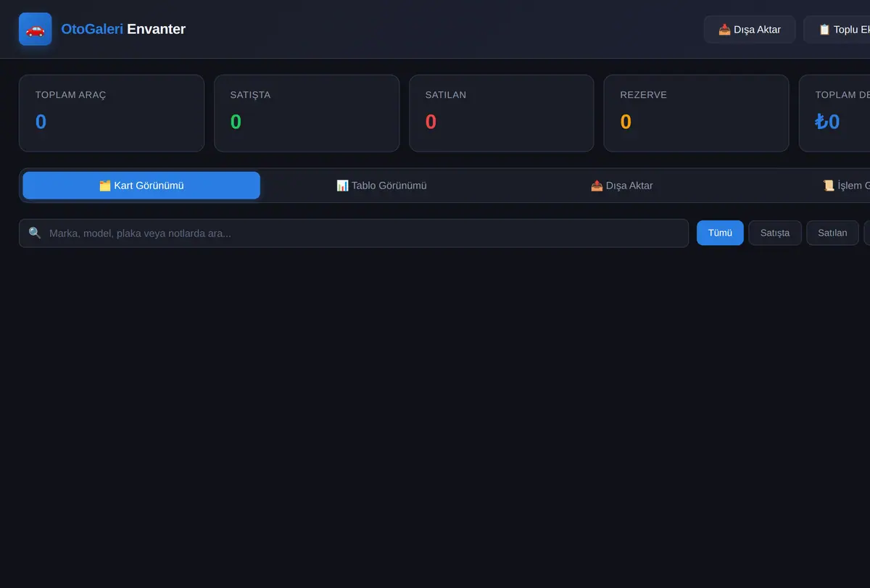Screen dimensions: 870x588
Task: Click the red car logo icon
Action: (35, 29)
